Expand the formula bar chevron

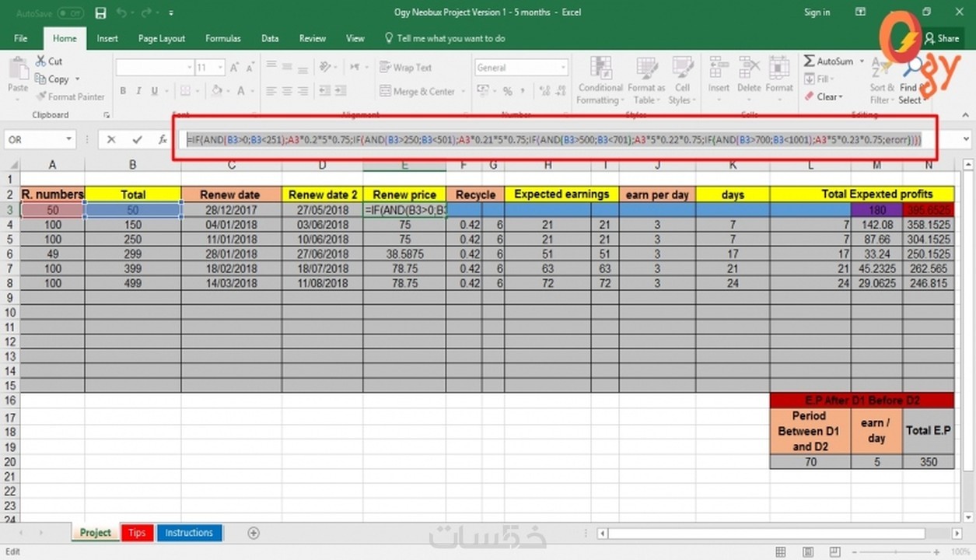[966, 140]
